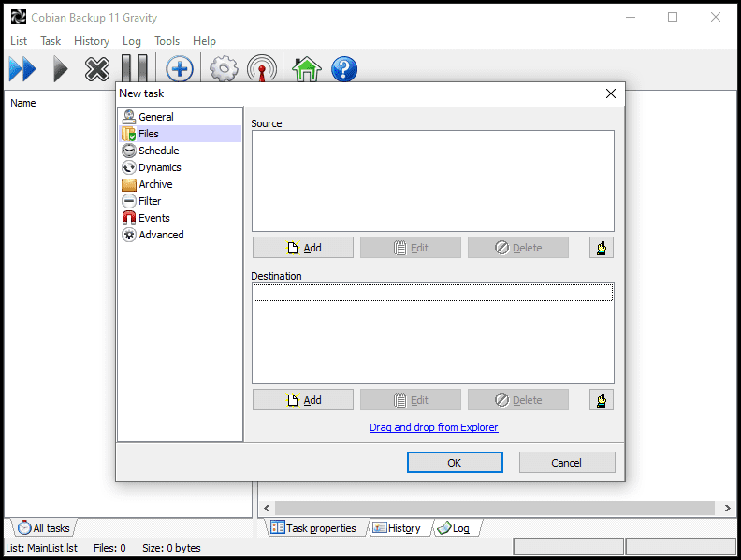Cancel the New task dialog
The height and width of the screenshot is (560, 741).
567,462
